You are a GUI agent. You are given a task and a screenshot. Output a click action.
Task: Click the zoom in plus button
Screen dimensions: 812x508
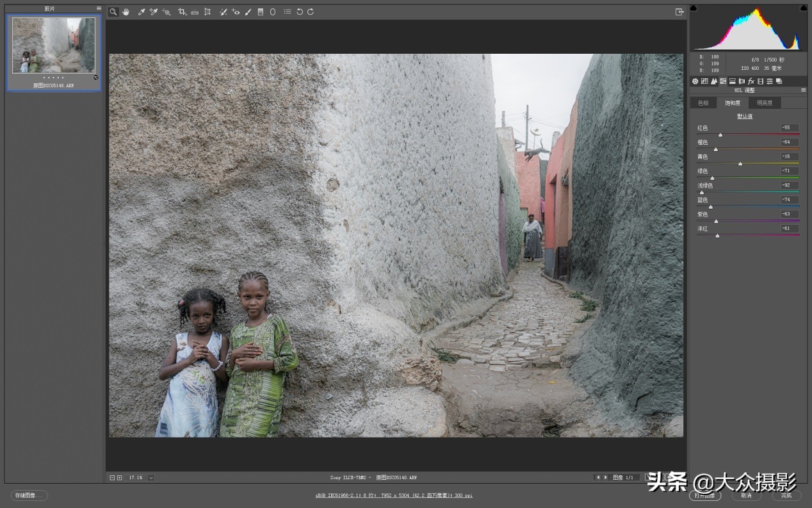coord(119,477)
